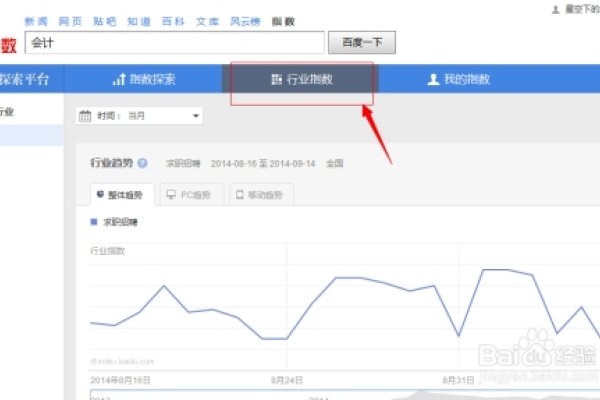Open the 百科 link in top navigation
The height and width of the screenshot is (400, 600).
tap(173, 21)
